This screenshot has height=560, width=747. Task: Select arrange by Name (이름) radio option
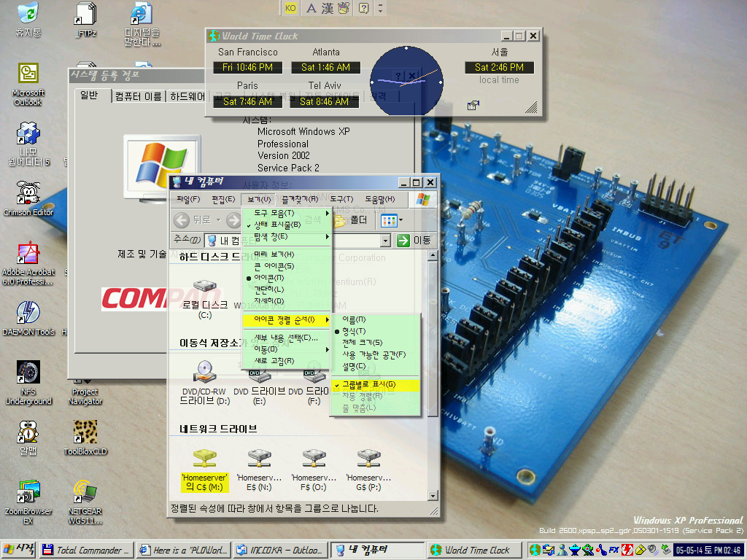click(x=354, y=319)
